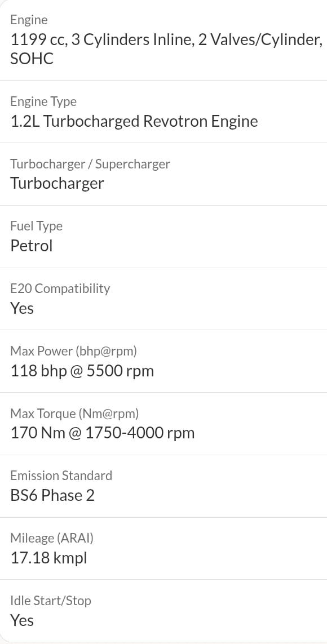Click the 1199 cc engine description text
This screenshot has width=327, height=644.
point(166,49)
